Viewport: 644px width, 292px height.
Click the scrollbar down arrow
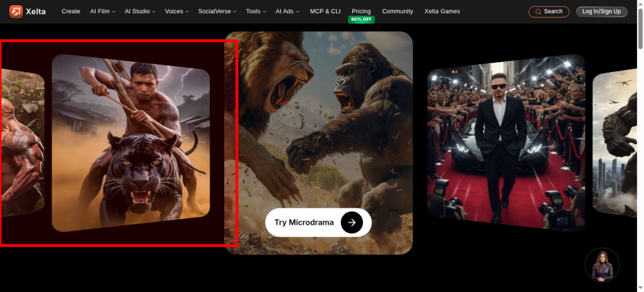(x=640, y=288)
